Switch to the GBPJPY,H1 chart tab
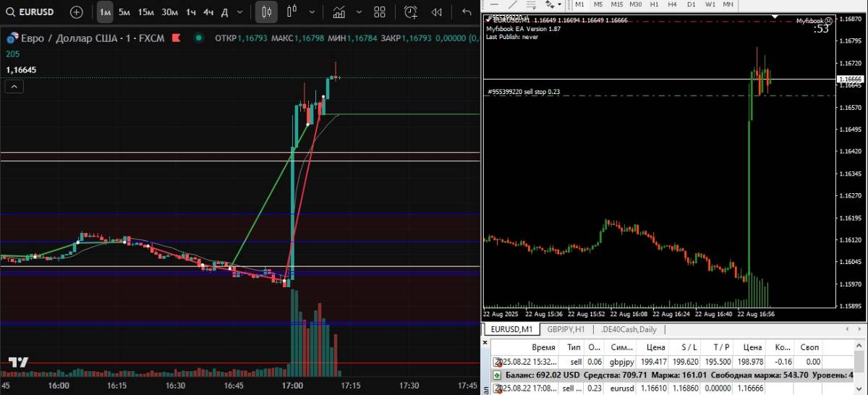The width and height of the screenshot is (868, 395). (566, 329)
